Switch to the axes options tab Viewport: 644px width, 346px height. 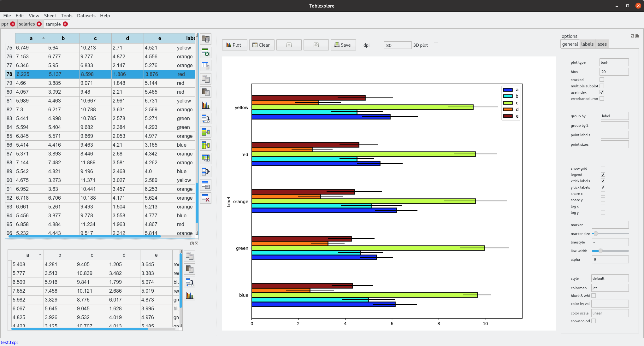click(602, 44)
